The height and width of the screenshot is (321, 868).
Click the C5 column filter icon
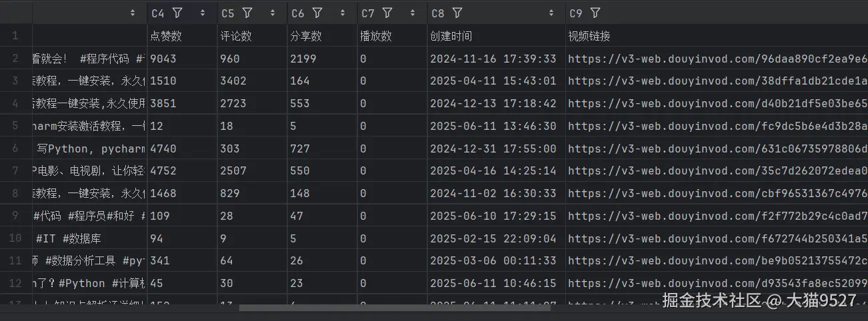(247, 13)
